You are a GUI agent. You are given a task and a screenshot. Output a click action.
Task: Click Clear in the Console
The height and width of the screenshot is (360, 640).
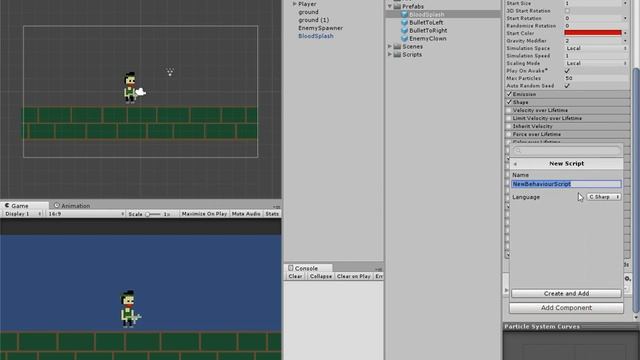(295, 276)
